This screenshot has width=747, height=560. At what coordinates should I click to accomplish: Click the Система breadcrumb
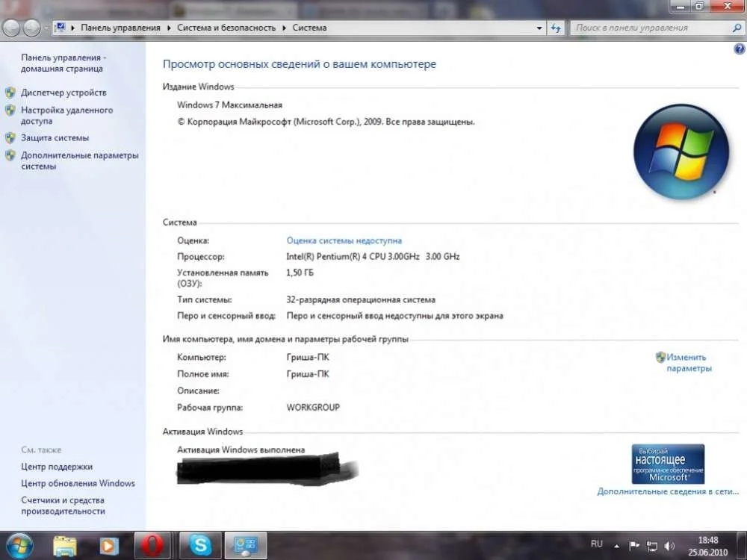point(310,28)
